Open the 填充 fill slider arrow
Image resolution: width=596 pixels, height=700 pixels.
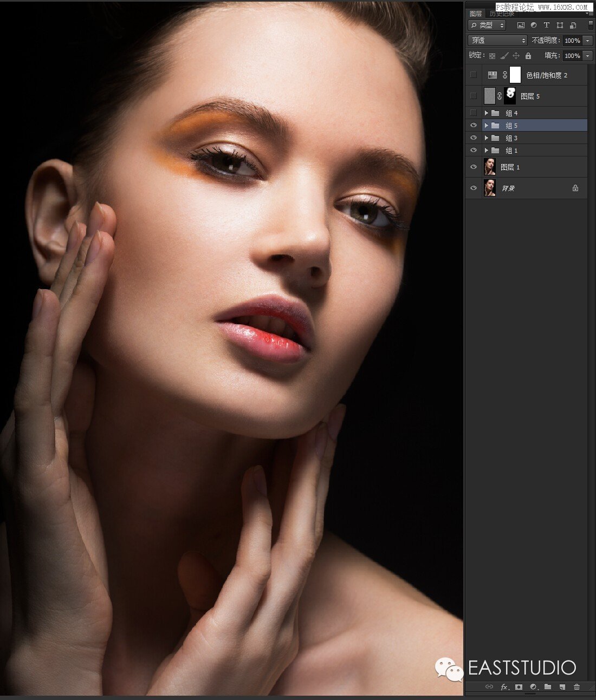(x=588, y=56)
